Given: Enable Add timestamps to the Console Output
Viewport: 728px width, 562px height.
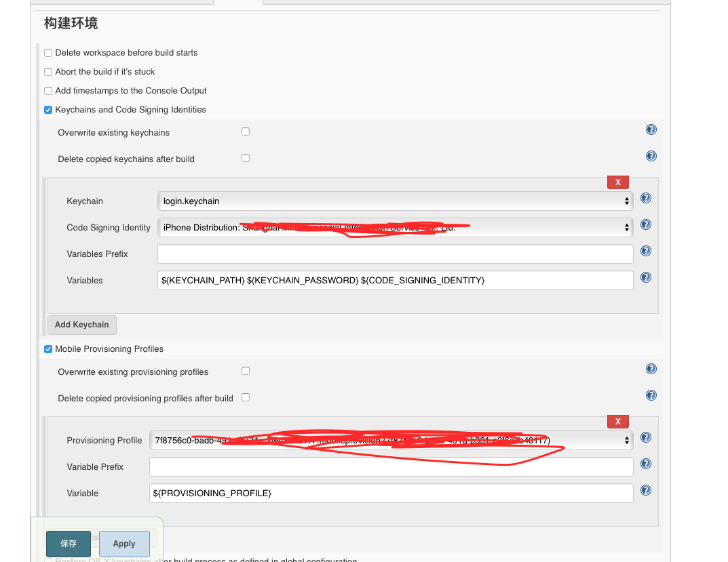Looking at the screenshot, I should [48, 91].
